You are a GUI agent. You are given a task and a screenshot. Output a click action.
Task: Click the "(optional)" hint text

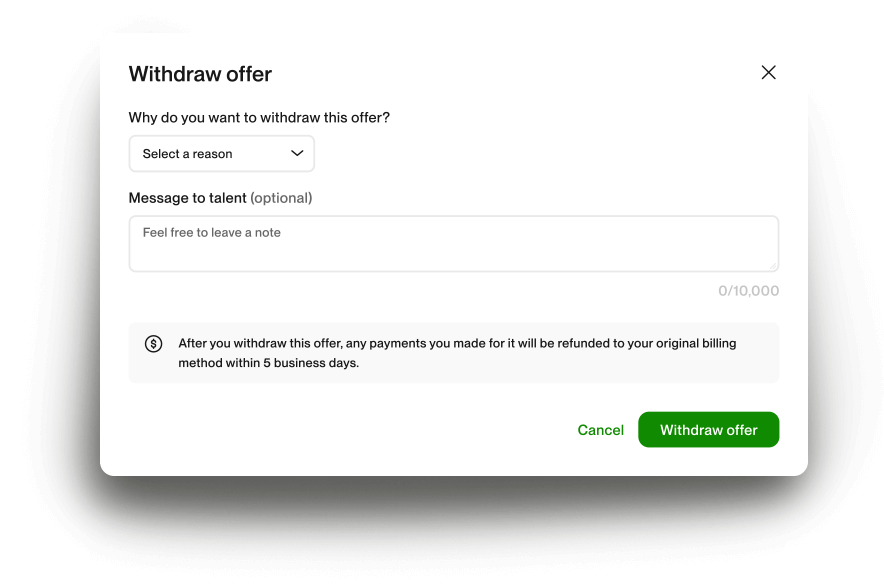click(281, 198)
